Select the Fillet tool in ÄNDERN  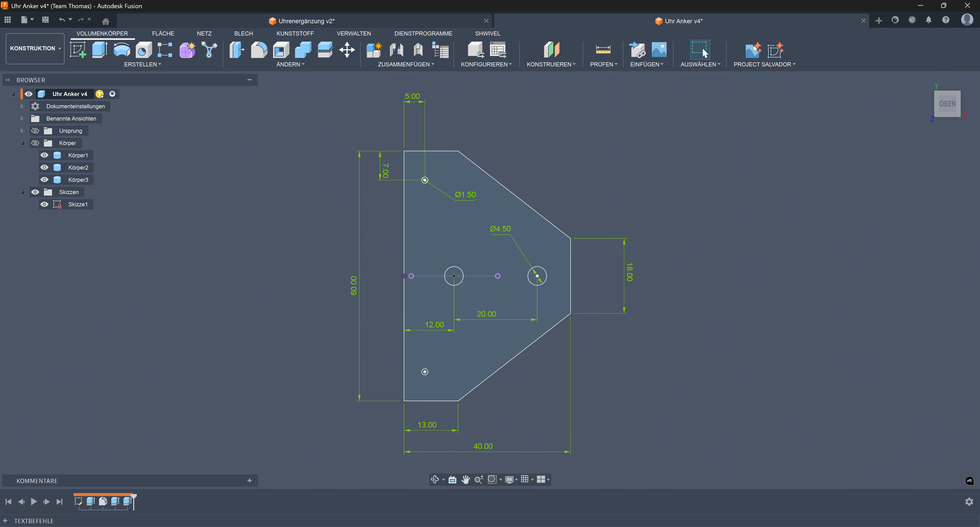click(x=259, y=50)
